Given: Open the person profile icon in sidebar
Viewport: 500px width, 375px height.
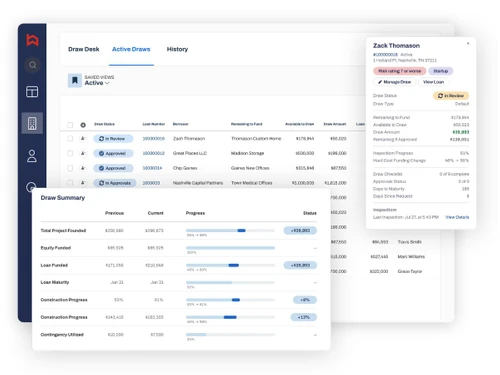Looking at the screenshot, I should point(32,156).
